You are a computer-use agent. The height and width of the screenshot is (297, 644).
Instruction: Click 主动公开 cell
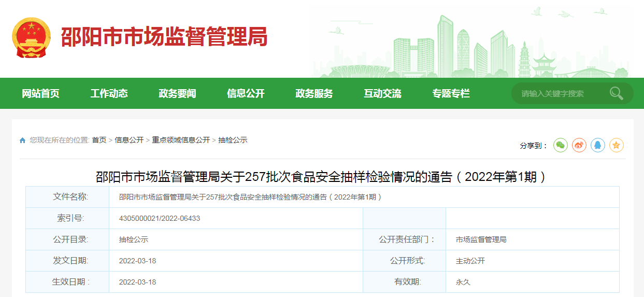coord(470,261)
